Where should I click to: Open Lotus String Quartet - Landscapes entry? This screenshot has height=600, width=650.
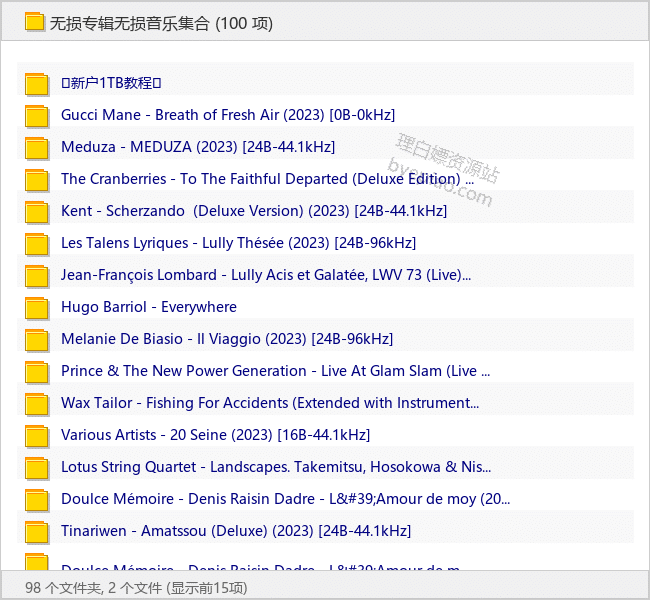(276, 467)
